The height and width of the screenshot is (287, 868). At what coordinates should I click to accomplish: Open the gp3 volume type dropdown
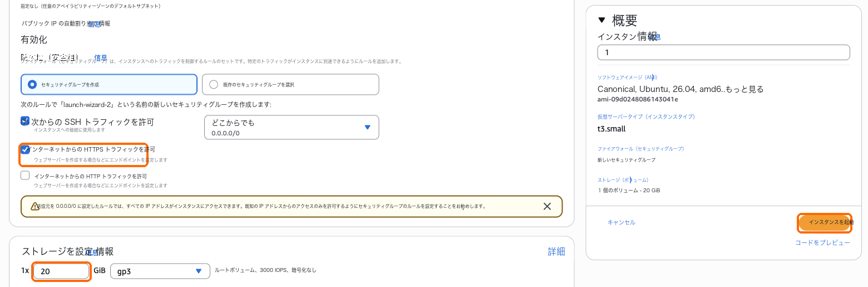point(160,271)
